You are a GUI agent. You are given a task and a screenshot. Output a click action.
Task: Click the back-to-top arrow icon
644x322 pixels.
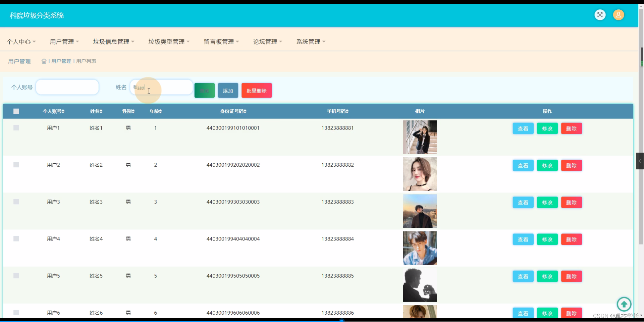[624, 304]
